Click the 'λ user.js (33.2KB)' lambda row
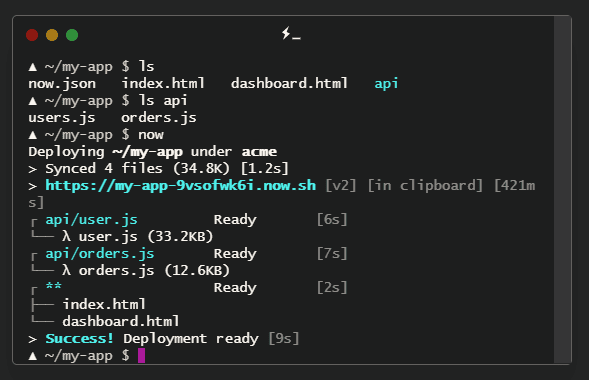The width and height of the screenshot is (589, 380). [x=137, y=237]
